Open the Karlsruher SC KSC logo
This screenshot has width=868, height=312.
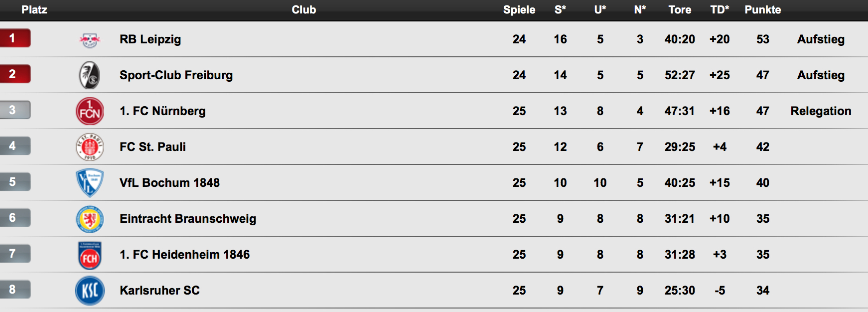90,291
